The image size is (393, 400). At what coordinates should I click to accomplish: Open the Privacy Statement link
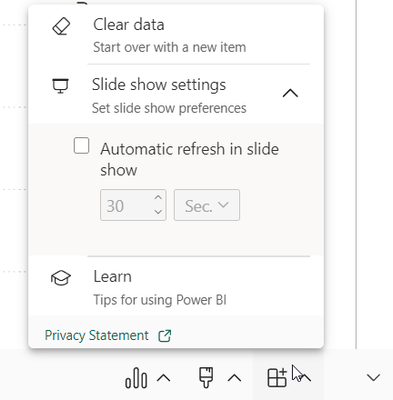(97, 335)
